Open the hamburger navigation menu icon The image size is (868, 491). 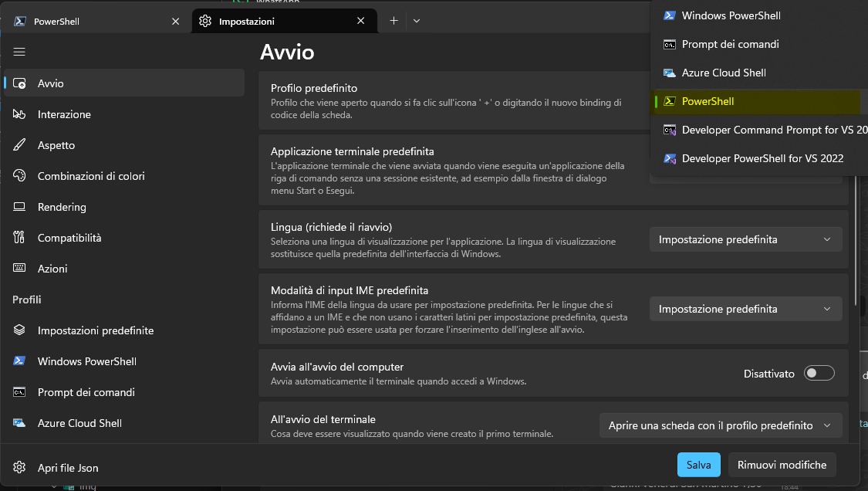(x=19, y=52)
